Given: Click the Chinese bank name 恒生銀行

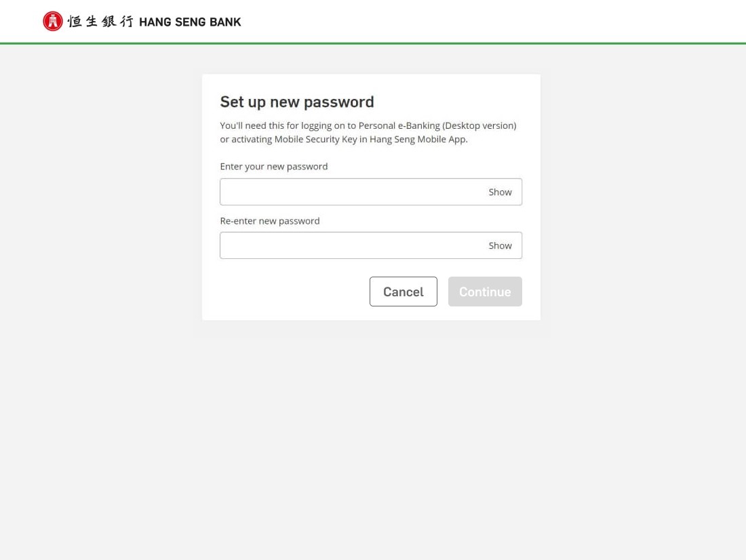Looking at the screenshot, I should pos(100,22).
